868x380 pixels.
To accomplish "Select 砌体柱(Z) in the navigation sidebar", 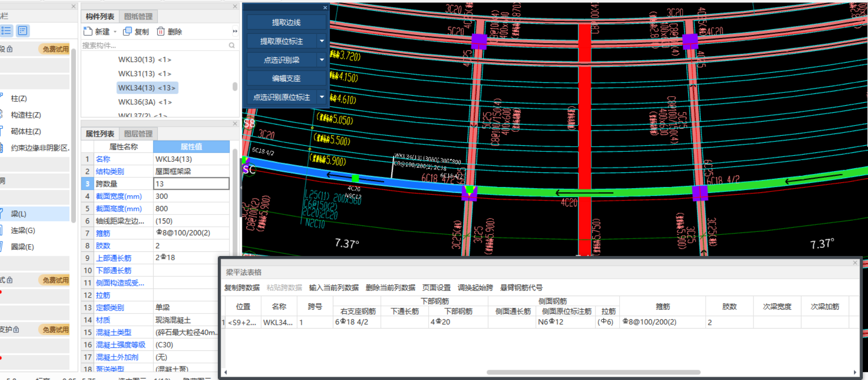I will [x=26, y=132].
